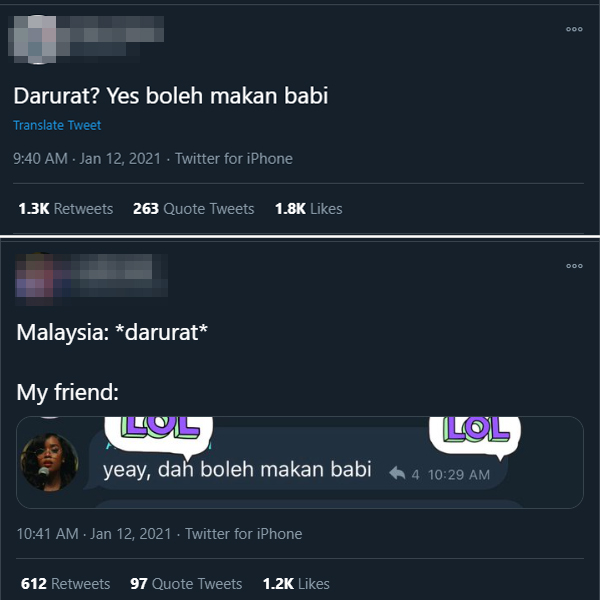600x600 pixels.
Task: View the 1.8K Likes list
Action: (308, 209)
